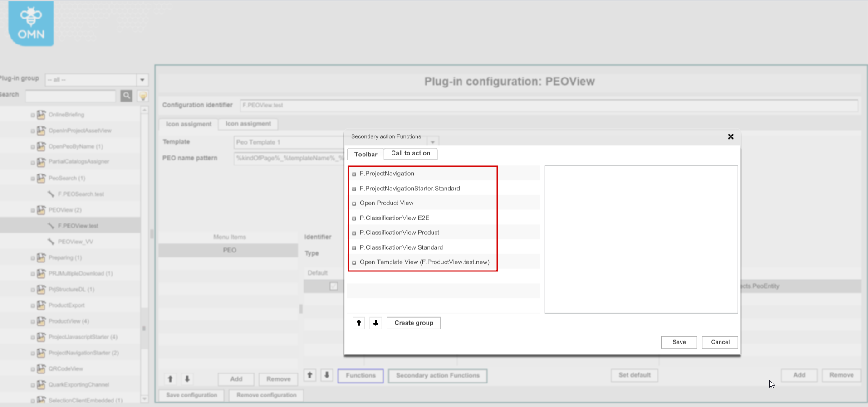The height and width of the screenshot is (407, 868).
Task: Expand the PRJMultipleDownload (1) tree node
Action: (33, 273)
